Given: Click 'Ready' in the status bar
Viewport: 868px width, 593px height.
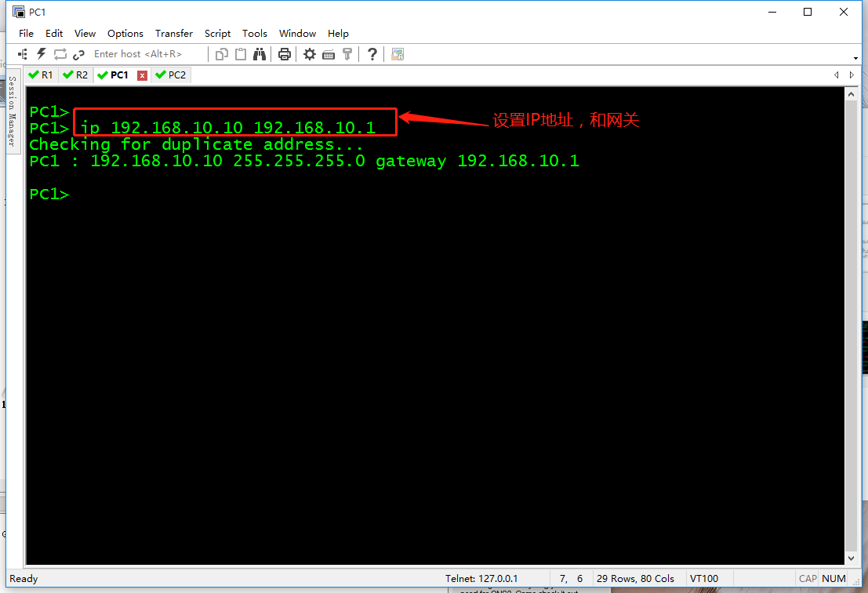Looking at the screenshot, I should click(x=24, y=579).
